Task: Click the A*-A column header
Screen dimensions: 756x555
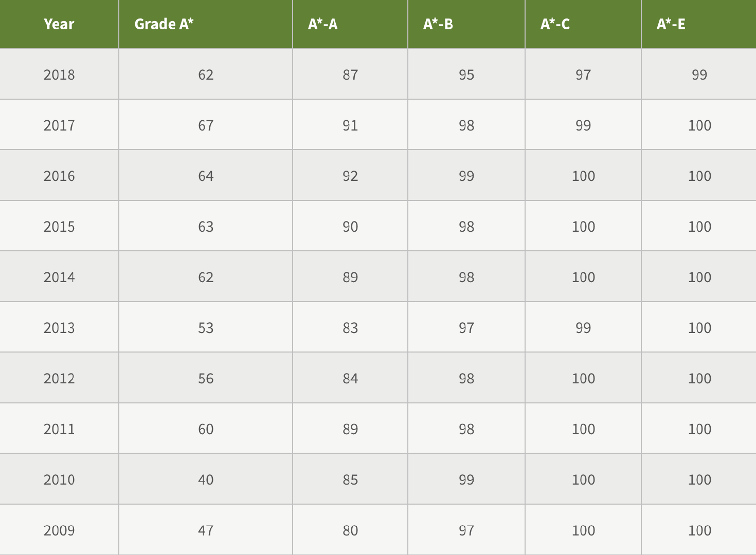Action: [x=350, y=24]
